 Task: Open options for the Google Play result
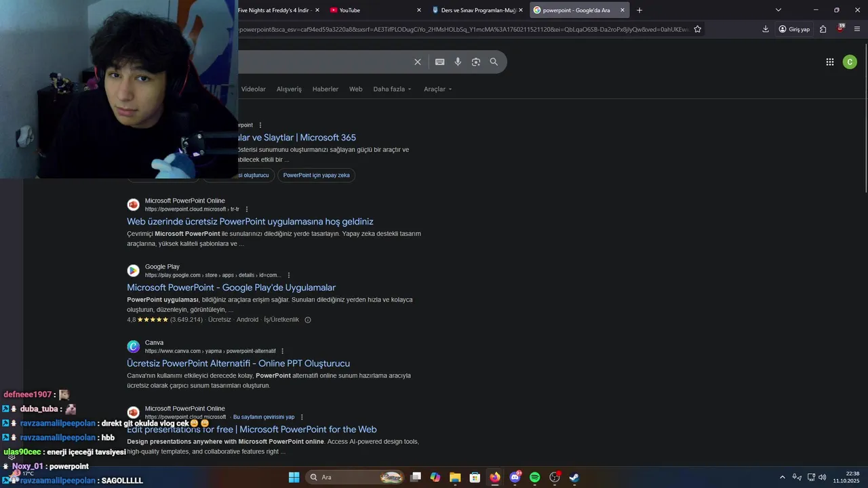pos(289,275)
